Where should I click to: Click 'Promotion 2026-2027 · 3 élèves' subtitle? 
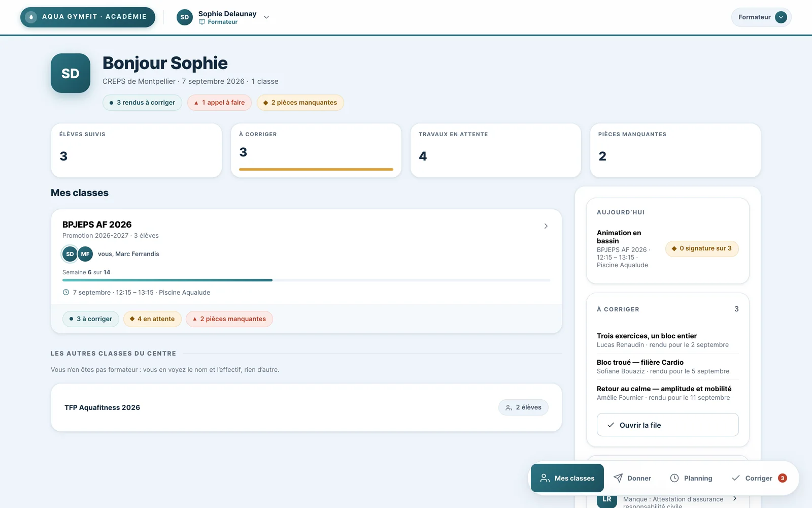(x=111, y=236)
